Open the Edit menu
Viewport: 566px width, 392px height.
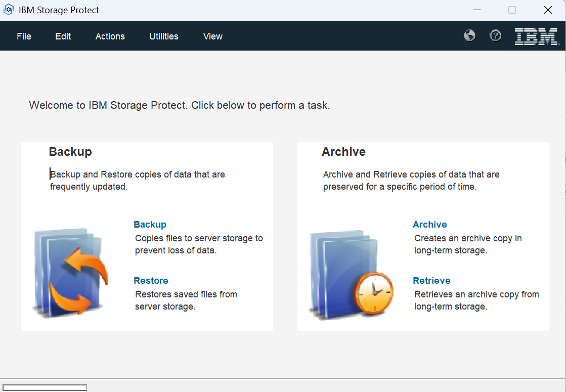coord(63,36)
